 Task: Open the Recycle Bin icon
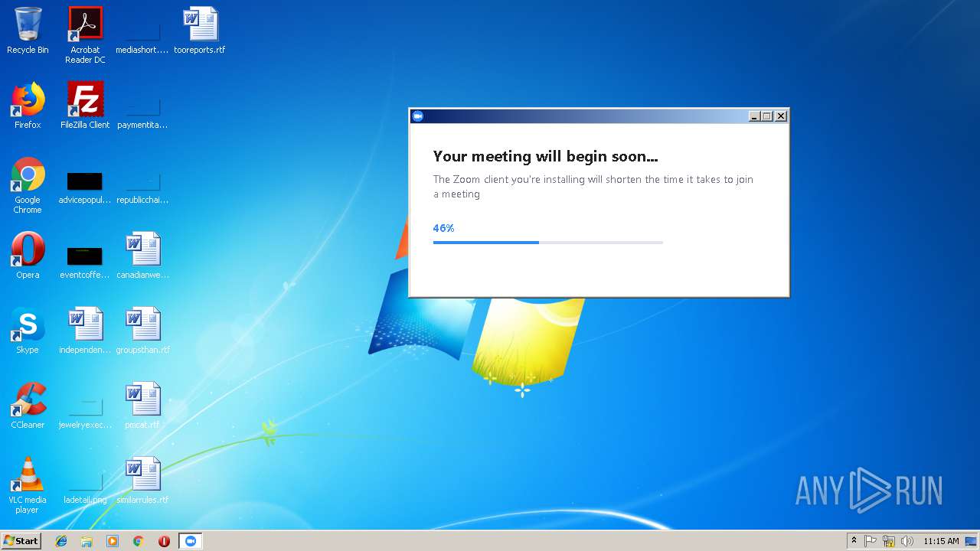click(x=28, y=31)
